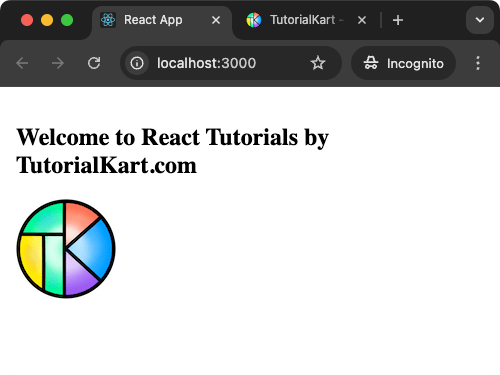This screenshot has height=375, width=500.
Task: Click the Incognito indicator button
Action: coord(403,63)
